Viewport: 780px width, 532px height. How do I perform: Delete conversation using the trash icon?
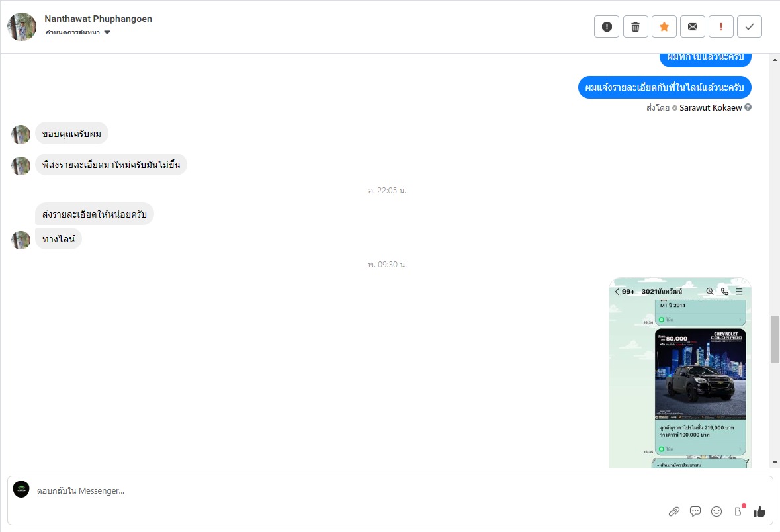click(635, 26)
